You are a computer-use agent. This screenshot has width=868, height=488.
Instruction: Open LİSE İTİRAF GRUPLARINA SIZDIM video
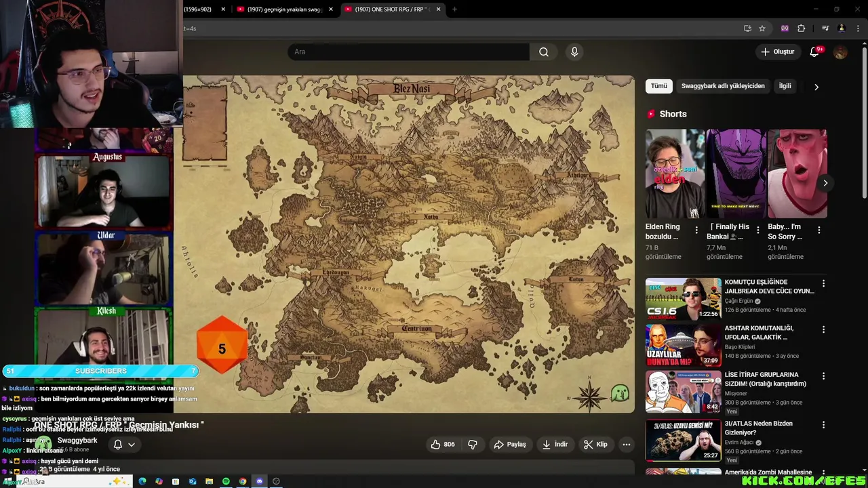765,379
